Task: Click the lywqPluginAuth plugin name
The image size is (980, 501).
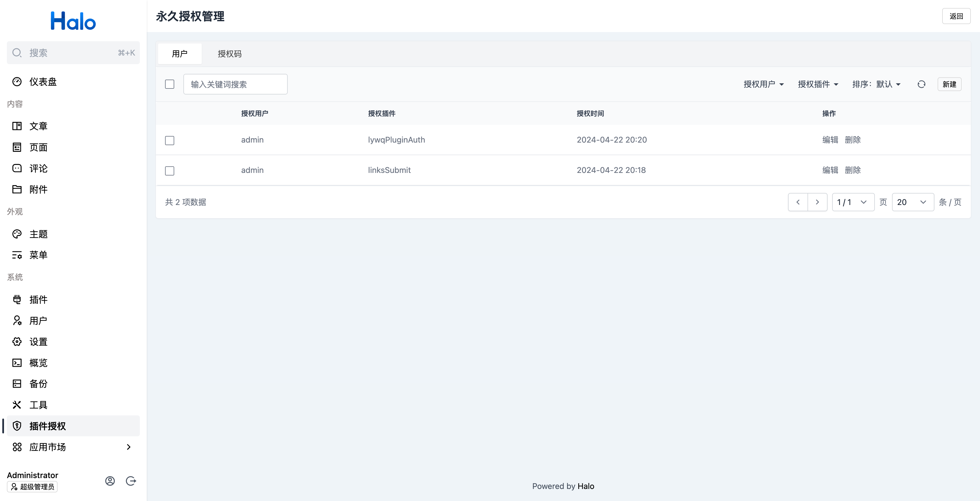Action: click(x=396, y=140)
